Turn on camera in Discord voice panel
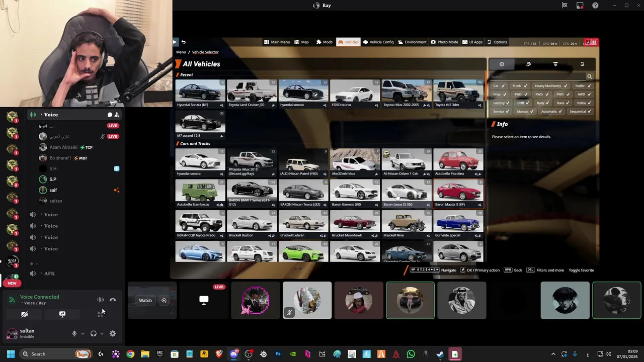The height and width of the screenshot is (362, 644). (x=24, y=314)
